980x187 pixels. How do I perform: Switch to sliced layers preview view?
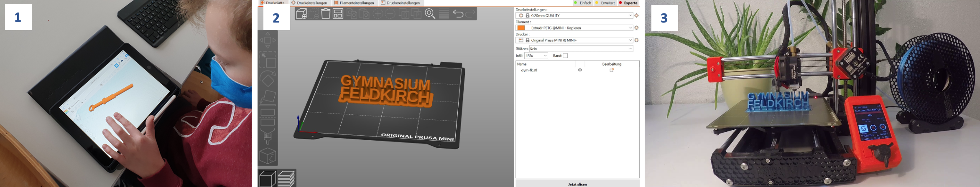(x=286, y=179)
